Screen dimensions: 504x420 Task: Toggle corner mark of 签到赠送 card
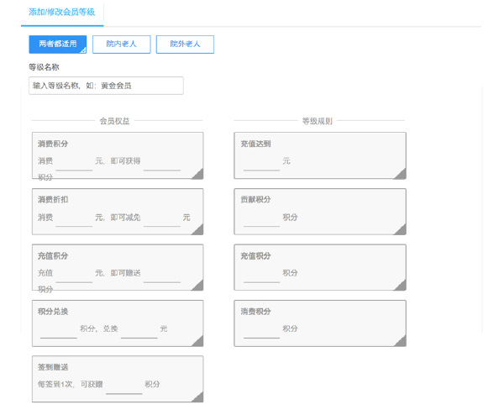197,396
